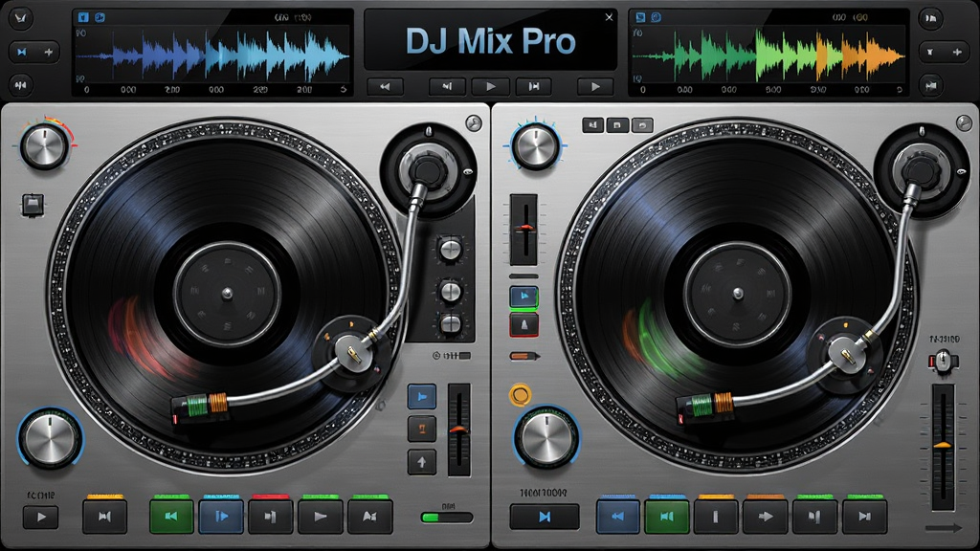Image resolution: width=980 pixels, height=551 pixels.
Task: Click the left turntable tonearm pivot base
Action: [428, 170]
